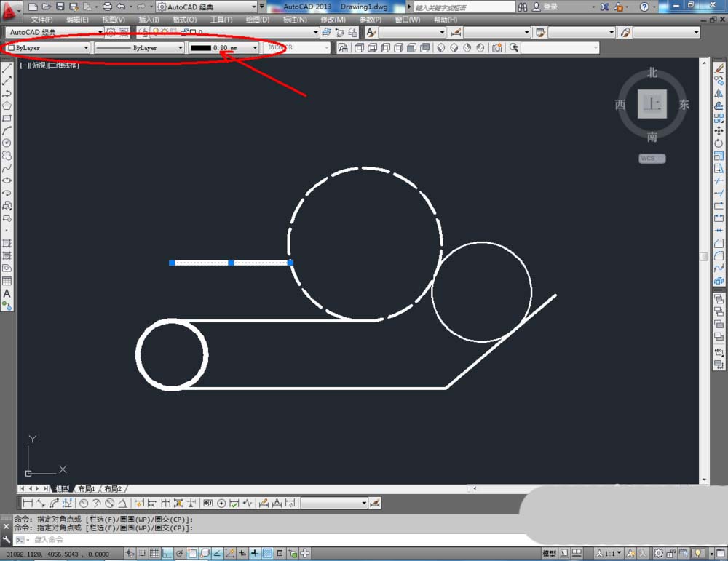The width and height of the screenshot is (728, 561).
Task: Toggle Polar tracking in the status bar
Action: pyautogui.click(x=180, y=553)
